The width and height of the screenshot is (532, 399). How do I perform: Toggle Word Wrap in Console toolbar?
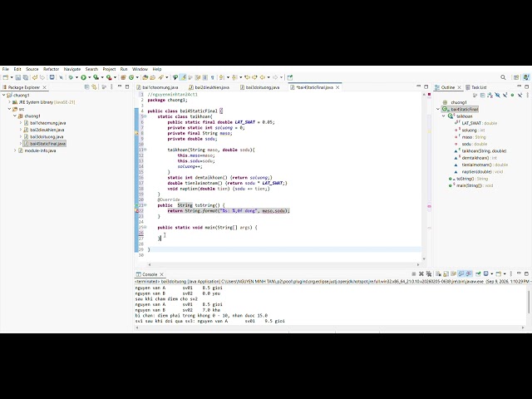click(x=453, y=273)
